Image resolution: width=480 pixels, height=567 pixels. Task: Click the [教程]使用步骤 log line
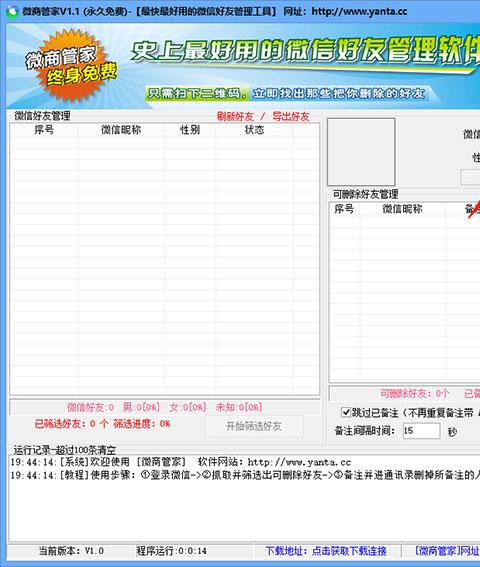pos(245,475)
